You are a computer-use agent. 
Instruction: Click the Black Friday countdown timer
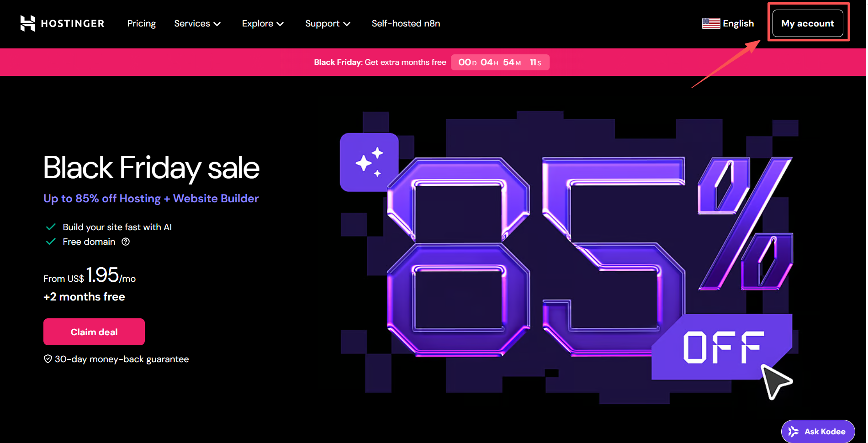click(x=500, y=62)
